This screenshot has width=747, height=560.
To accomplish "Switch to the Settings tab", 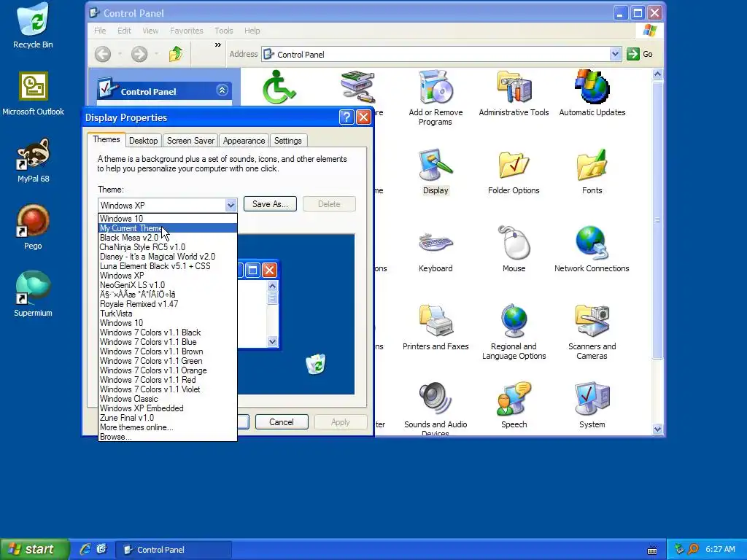I will click(287, 141).
